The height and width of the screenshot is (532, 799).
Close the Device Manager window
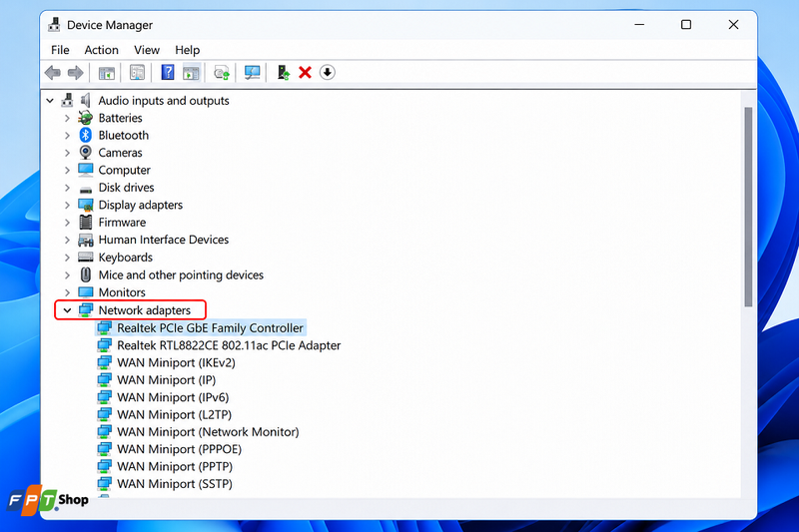(x=733, y=24)
